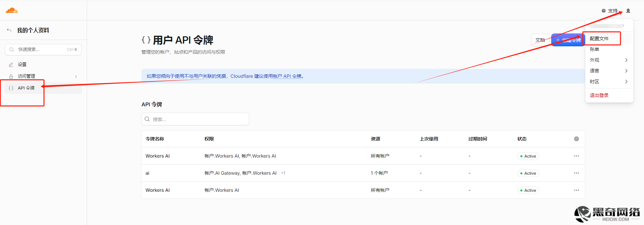Screen dimensions: 644x225
Task: Click the Active badge in the ai row
Action: click(528, 173)
